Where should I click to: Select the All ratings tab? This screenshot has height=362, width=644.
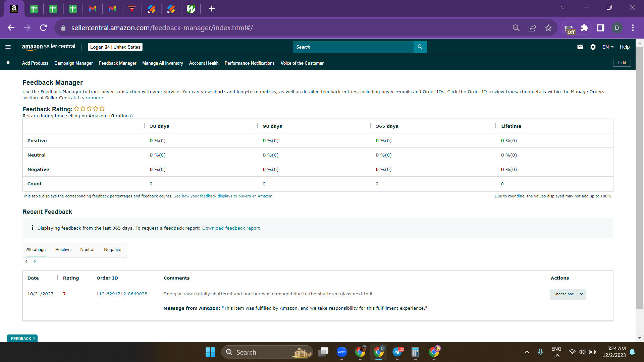pyautogui.click(x=36, y=250)
